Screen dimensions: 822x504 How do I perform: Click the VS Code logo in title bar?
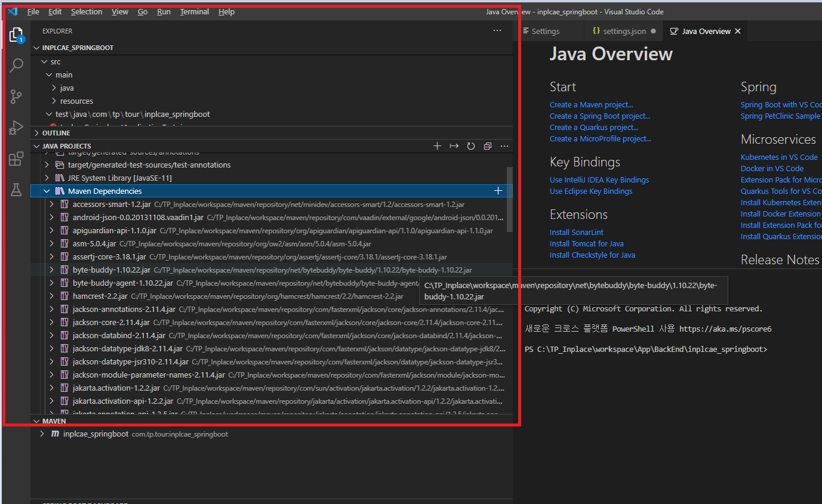tap(13, 11)
